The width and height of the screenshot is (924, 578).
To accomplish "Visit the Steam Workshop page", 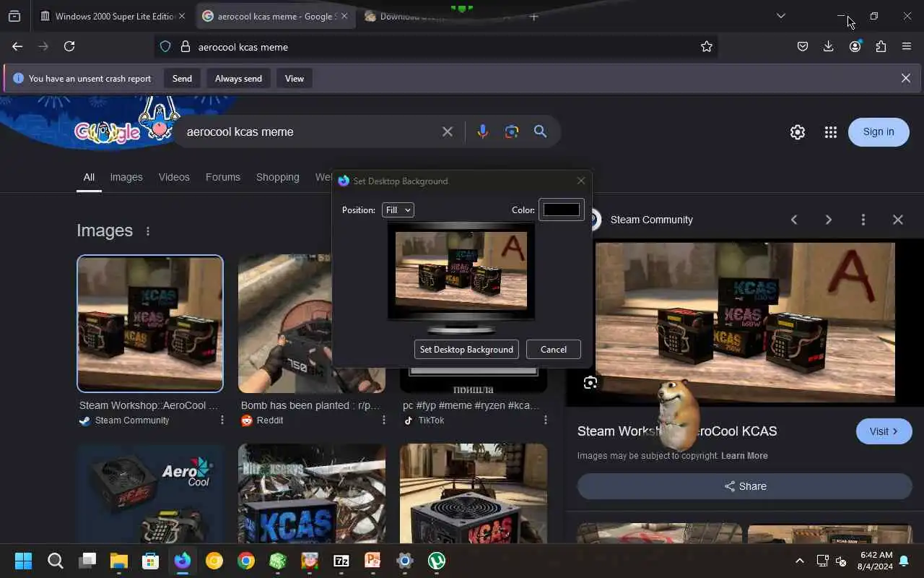I will [884, 431].
